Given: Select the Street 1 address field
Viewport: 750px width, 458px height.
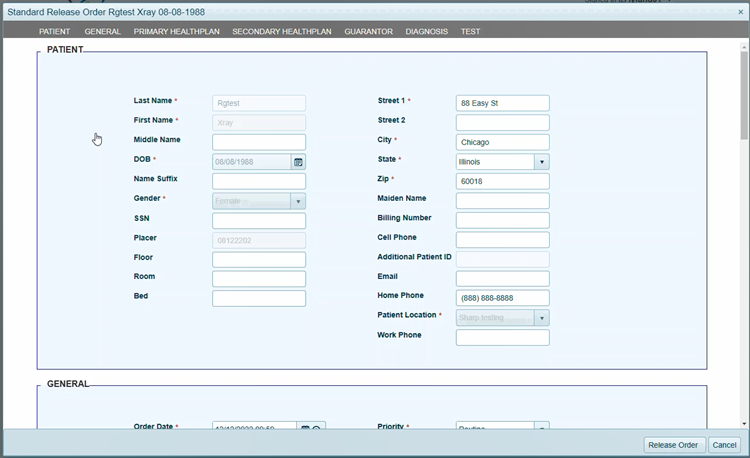Looking at the screenshot, I should (x=502, y=103).
